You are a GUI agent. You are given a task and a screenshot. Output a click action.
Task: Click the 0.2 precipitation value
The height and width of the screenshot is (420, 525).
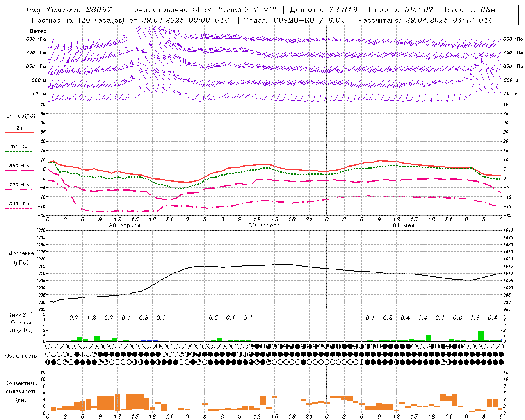[388, 318]
